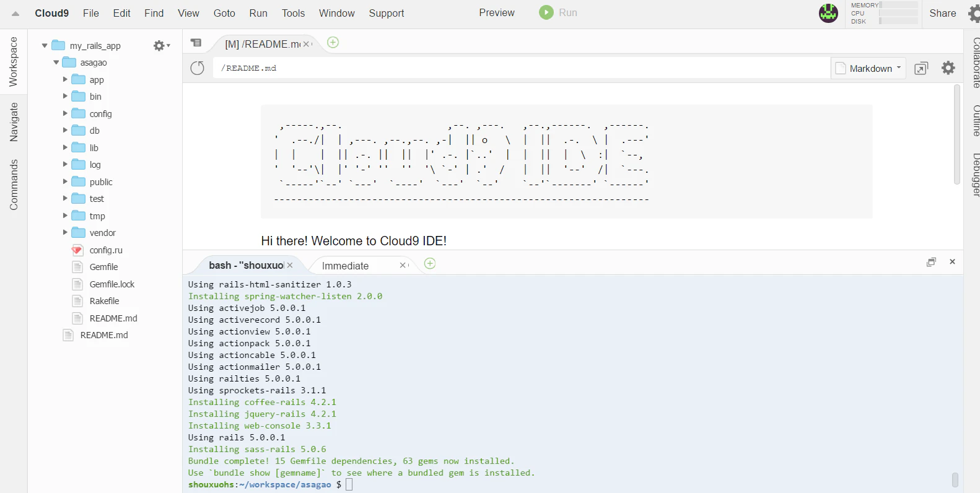
Task: Click the terminal scrollbar thumb
Action: click(x=955, y=480)
